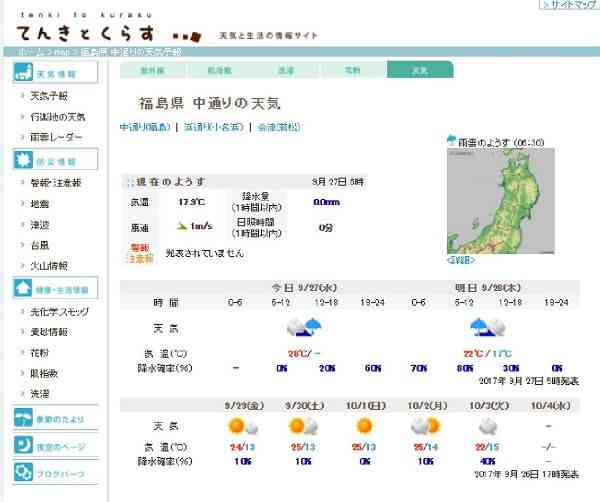Click the ブログパーツ gears icon
The height and width of the screenshot is (502, 600).
pyautogui.click(x=23, y=472)
